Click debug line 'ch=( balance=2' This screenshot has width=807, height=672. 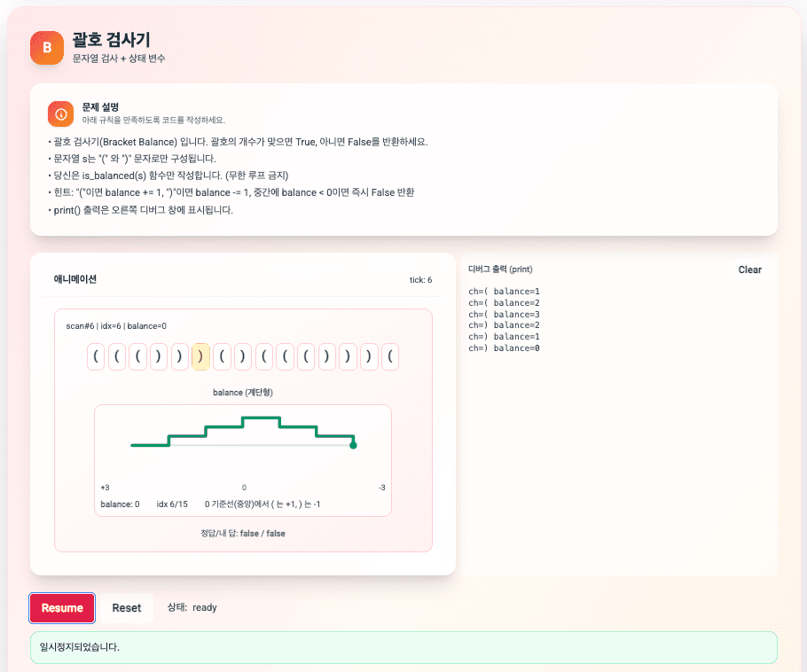point(504,302)
